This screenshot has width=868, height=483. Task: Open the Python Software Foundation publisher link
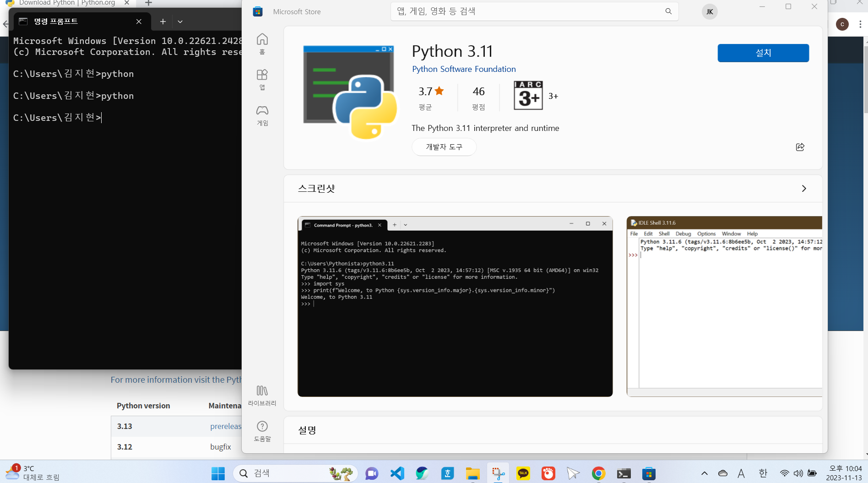(x=464, y=69)
